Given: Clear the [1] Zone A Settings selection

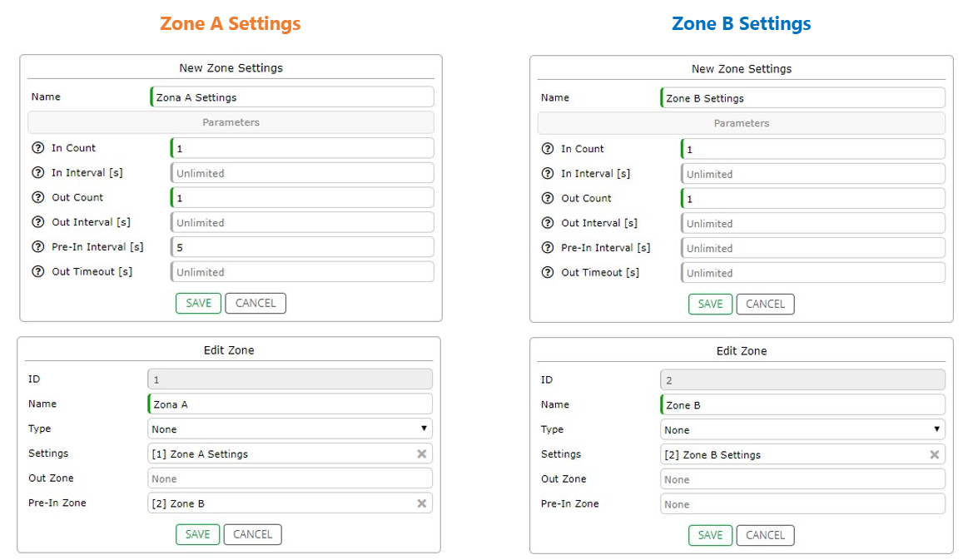Looking at the screenshot, I should (421, 454).
